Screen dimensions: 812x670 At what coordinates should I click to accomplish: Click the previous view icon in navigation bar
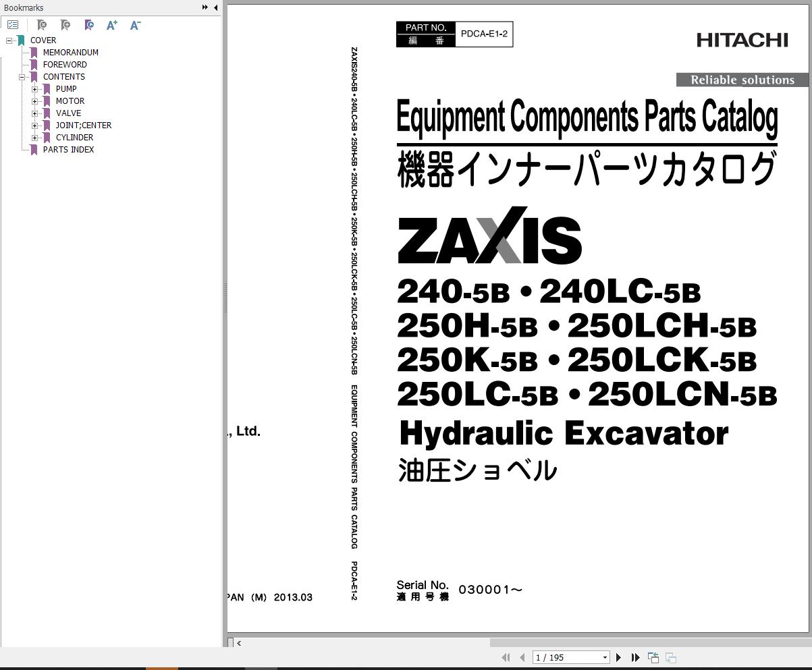(653, 657)
